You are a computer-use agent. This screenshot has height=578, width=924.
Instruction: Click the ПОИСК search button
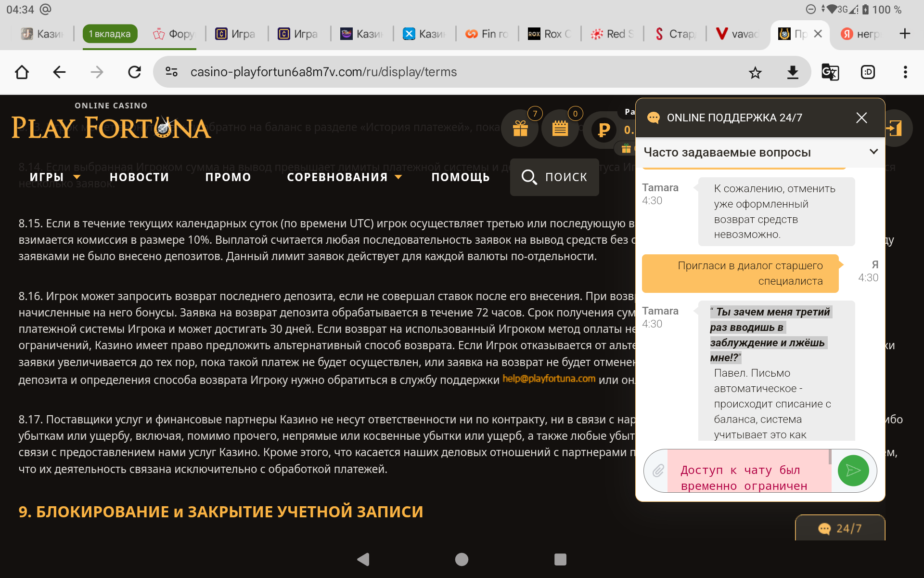(x=554, y=177)
